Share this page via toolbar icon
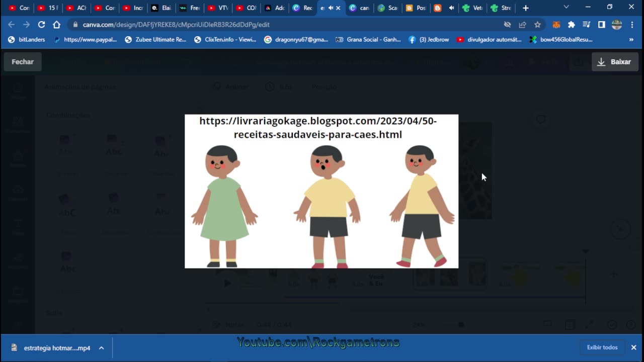This screenshot has width=644, height=362. coord(522,24)
